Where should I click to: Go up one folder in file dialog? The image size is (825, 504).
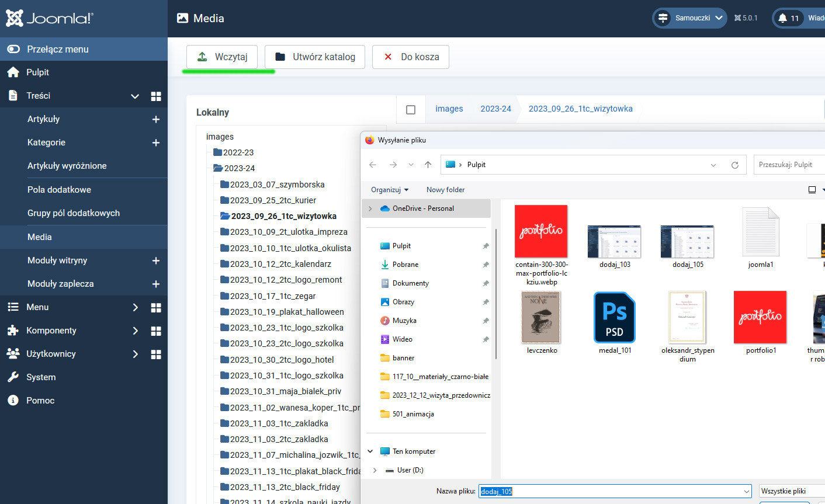pos(428,165)
